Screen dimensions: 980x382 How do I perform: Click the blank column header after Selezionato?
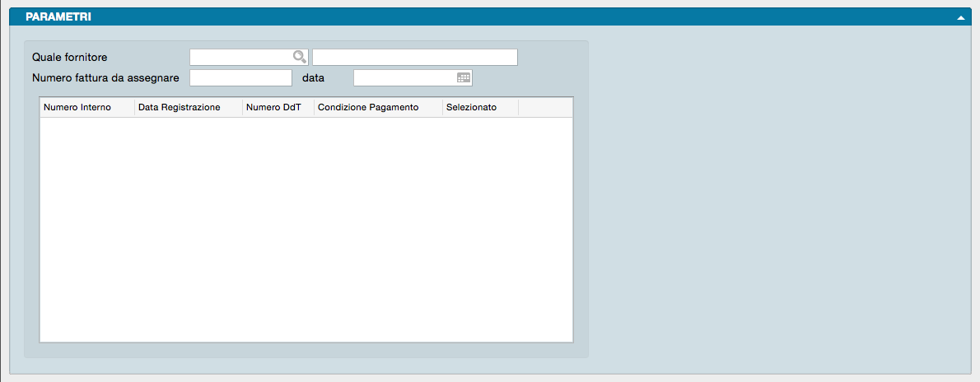[545, 108]
